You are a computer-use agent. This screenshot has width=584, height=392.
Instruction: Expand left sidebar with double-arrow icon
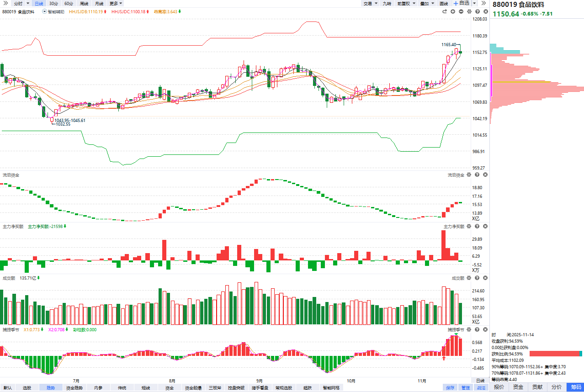(6, 3)
